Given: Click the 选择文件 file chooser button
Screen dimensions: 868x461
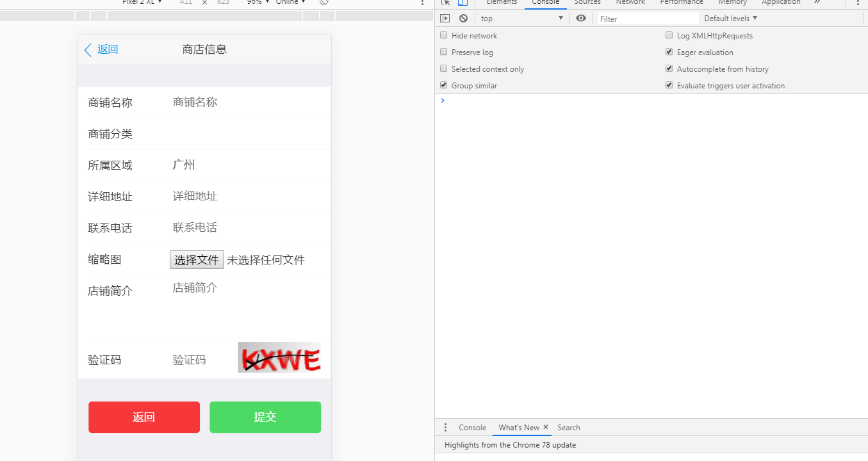Looking at the screenshot, I should coord(197,259).
